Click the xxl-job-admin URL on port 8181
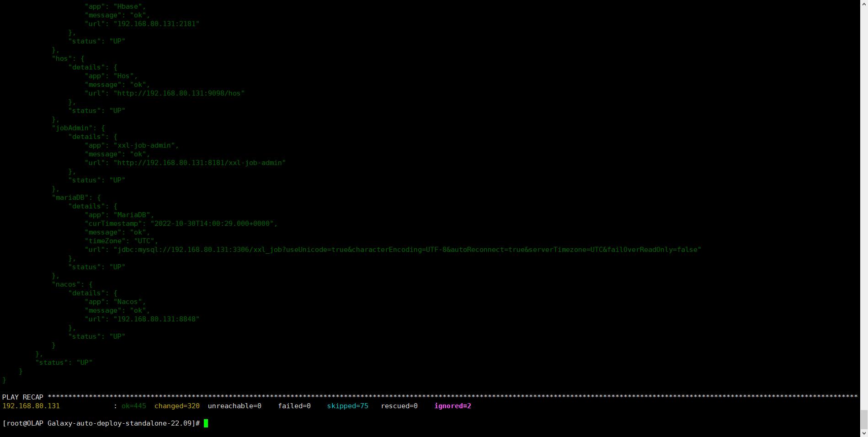Viewport: 868px width, 437px height. pyautogui.click(x=199, y=163)
